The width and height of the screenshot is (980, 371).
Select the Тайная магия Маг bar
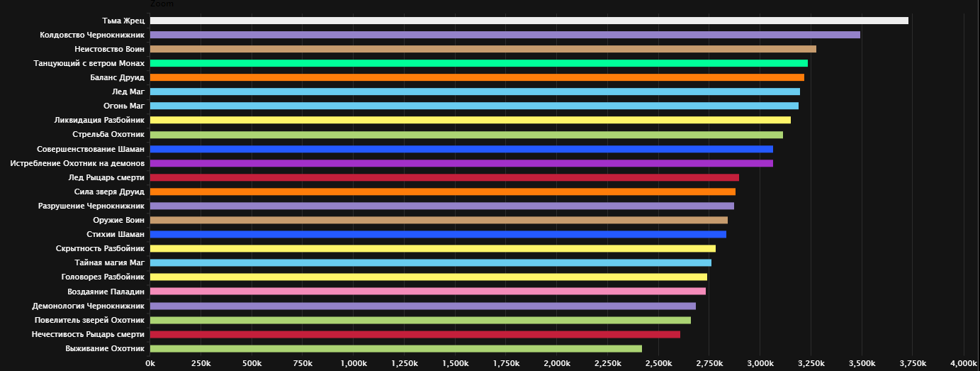[431, 263]
